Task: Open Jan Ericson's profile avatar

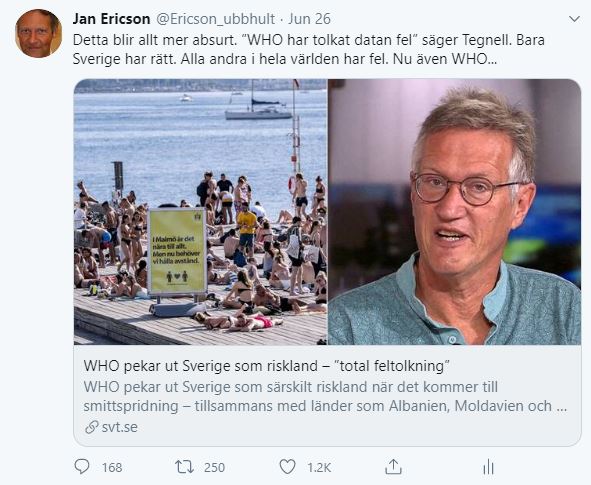Action: [38, 34]
